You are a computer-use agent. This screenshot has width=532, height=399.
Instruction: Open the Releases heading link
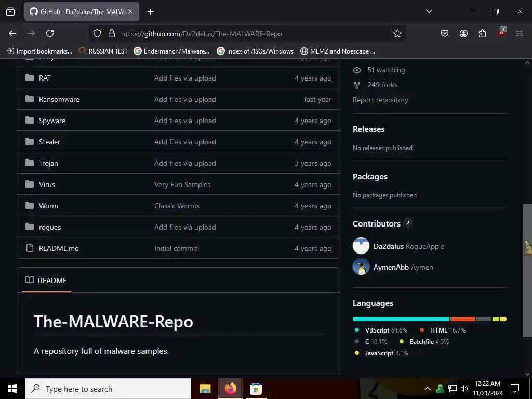[x=368, y=129]
